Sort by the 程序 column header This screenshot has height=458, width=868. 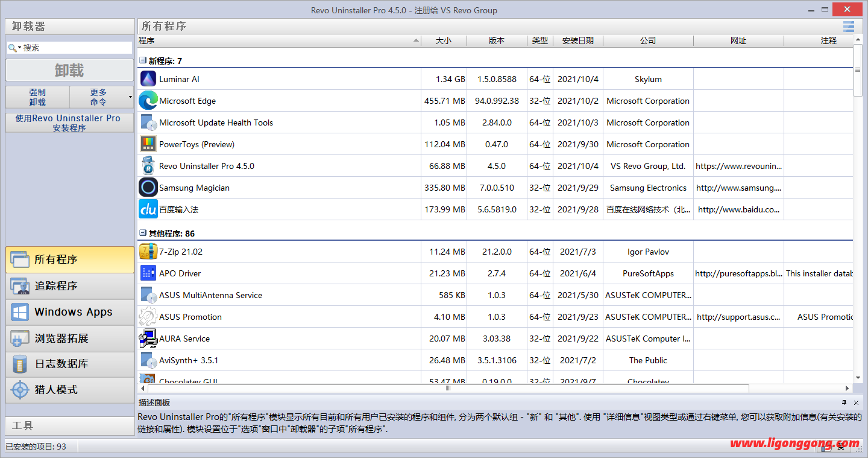[x=280, y=40]
